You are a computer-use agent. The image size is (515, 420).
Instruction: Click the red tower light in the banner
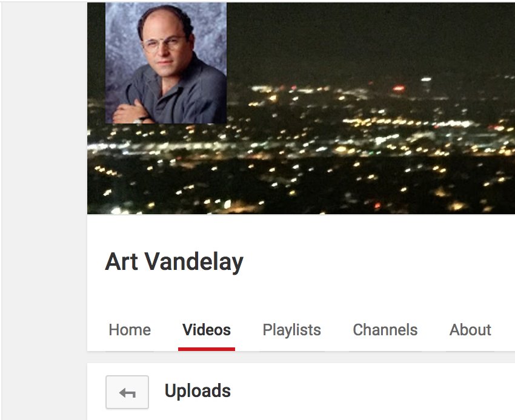(399, 88)
